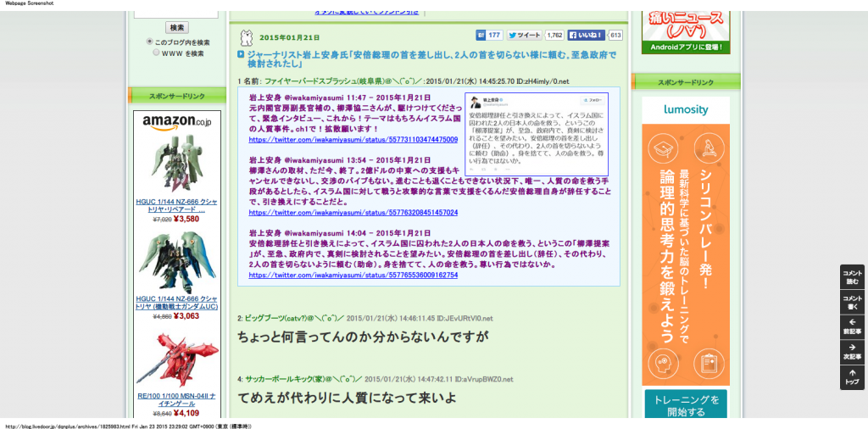Screen dimensions: 868x429
Task: Open tweet link ending 557731103474475009
Action: pos(353,140)
